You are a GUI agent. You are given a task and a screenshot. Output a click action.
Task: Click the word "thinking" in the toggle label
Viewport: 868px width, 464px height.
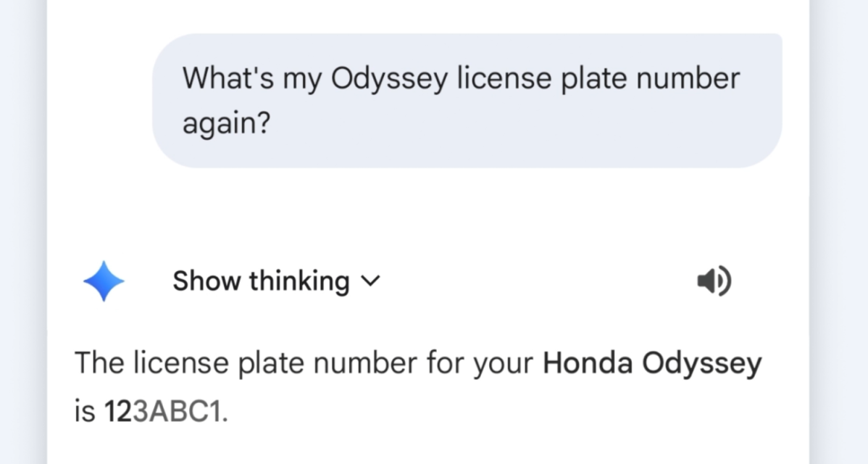coord(299,281)
